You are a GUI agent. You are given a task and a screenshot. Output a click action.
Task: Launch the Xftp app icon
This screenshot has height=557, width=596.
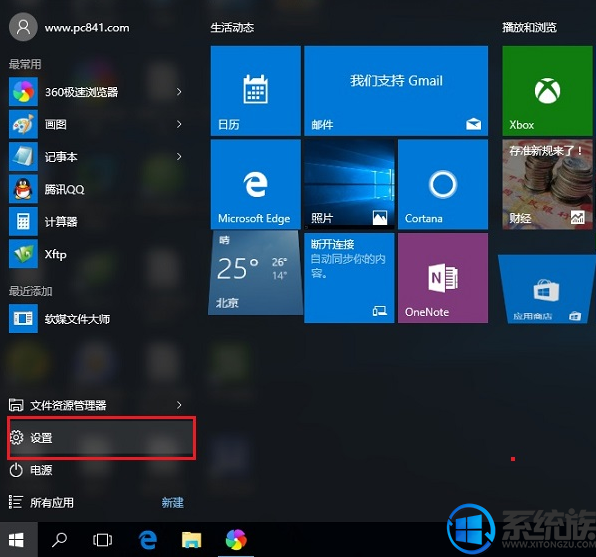23,254
